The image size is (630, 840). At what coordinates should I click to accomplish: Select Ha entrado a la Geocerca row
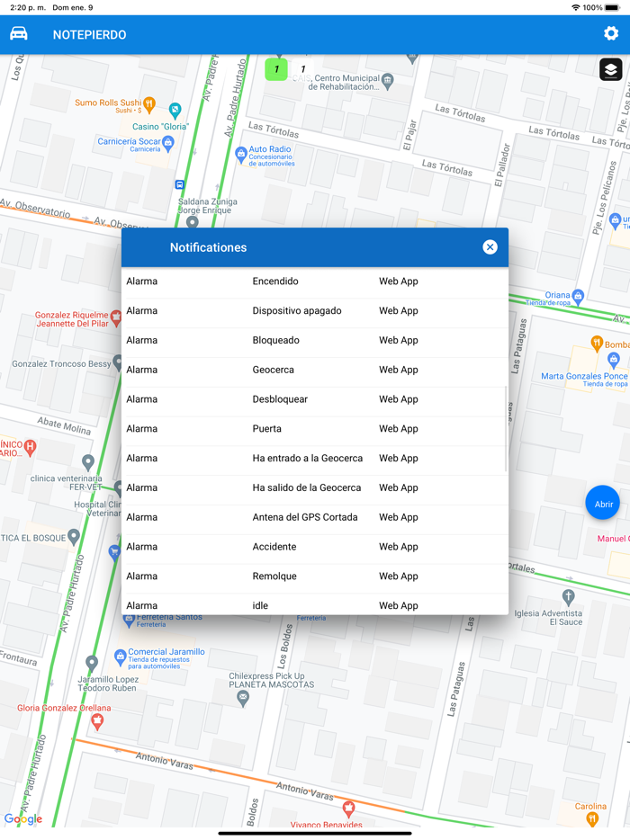[315, 458]
